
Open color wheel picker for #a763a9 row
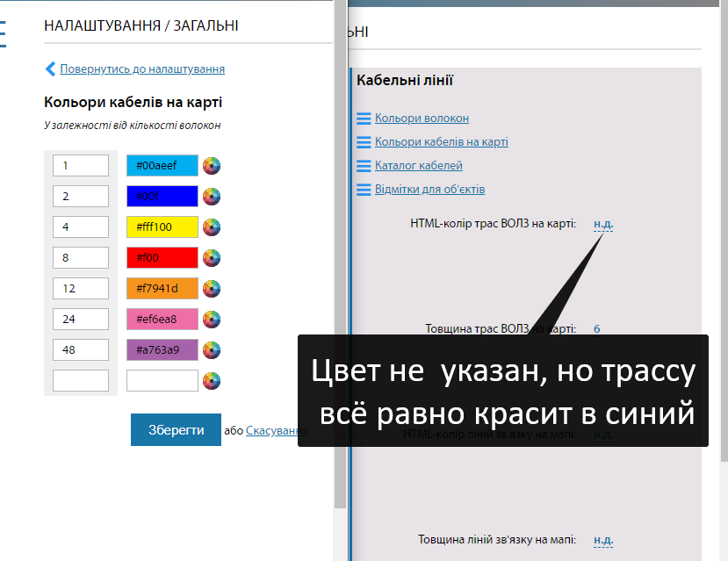click(x=212, y=350)
